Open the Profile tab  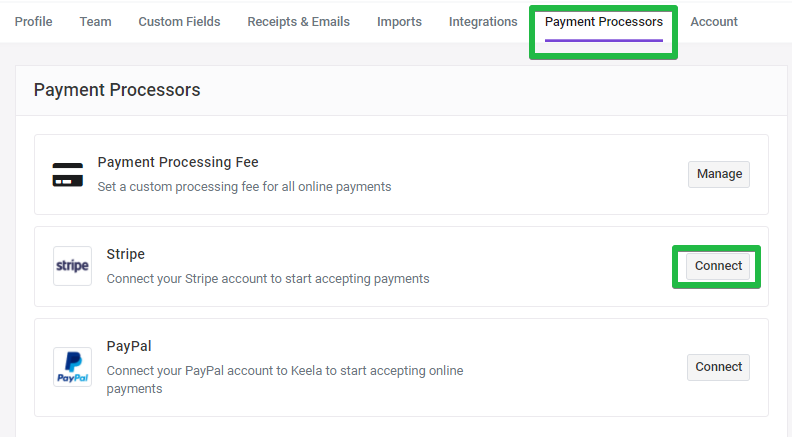click(33, 22)
